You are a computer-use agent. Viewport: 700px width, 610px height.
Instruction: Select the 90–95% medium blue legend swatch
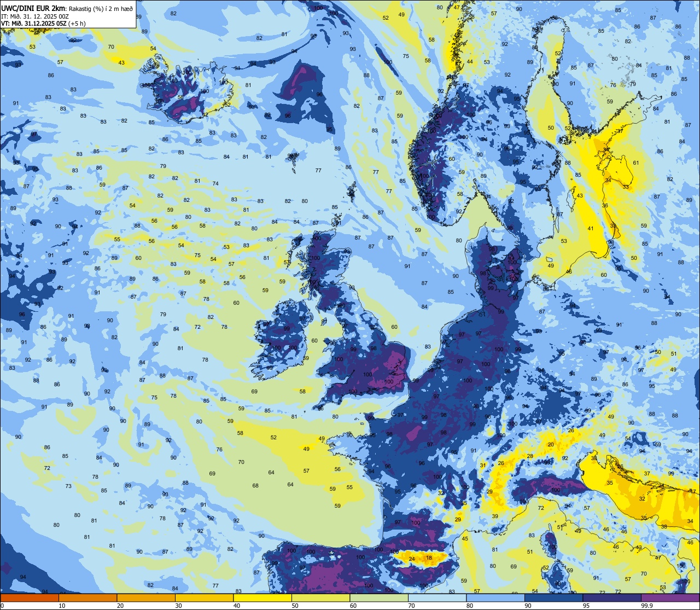point(553,597)
